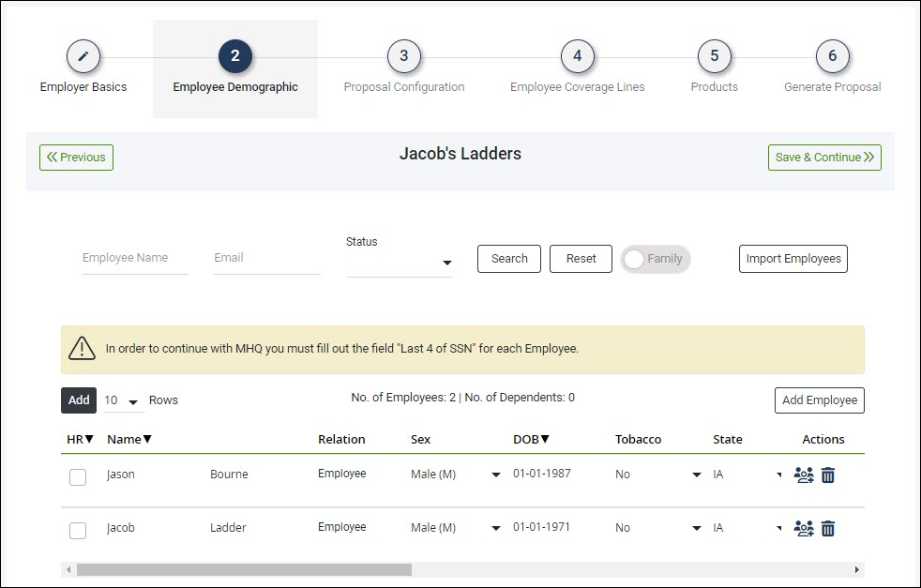The height and width of the screenshot is (588, 921).
Task: Open step 5 Products circle
Action: tap(714, 56)
